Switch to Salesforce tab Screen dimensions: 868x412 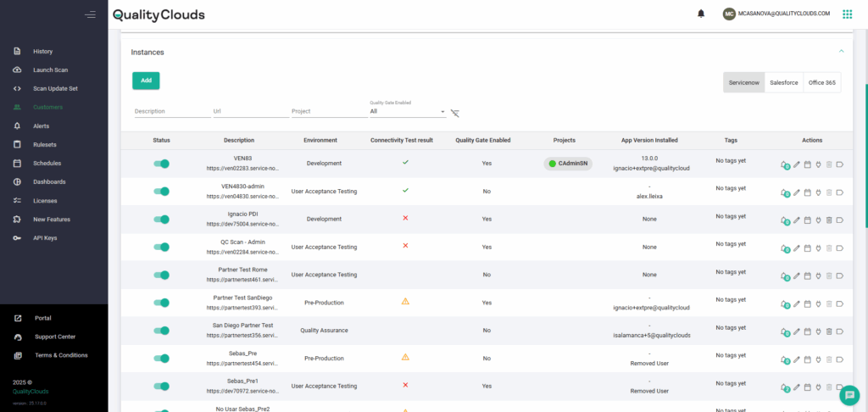[x=783, y=83]
